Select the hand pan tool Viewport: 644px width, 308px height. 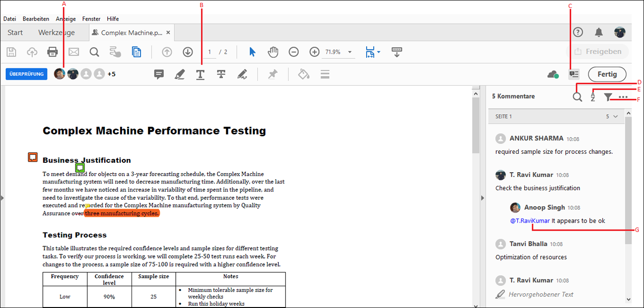[273, 52]
